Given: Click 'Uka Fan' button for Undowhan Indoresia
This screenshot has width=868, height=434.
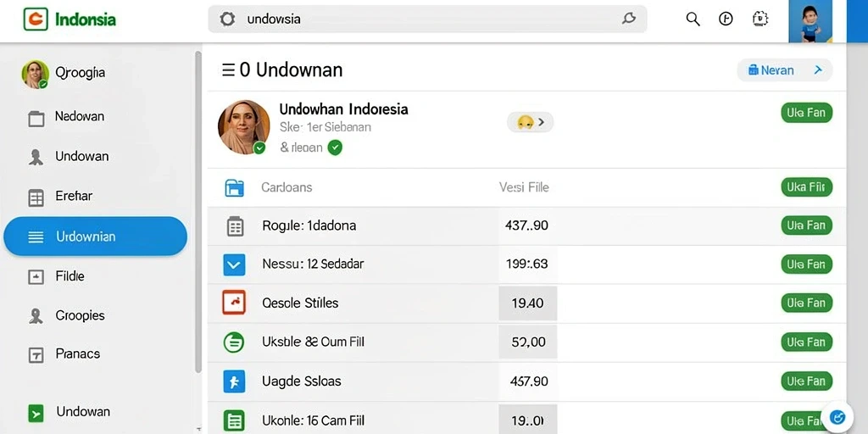Looking at the screenshot, I should point(807,113).
